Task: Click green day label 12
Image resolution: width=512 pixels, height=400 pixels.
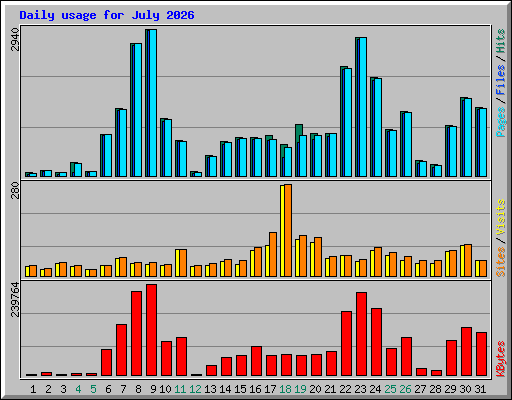Action: click(x=195, y=389)
